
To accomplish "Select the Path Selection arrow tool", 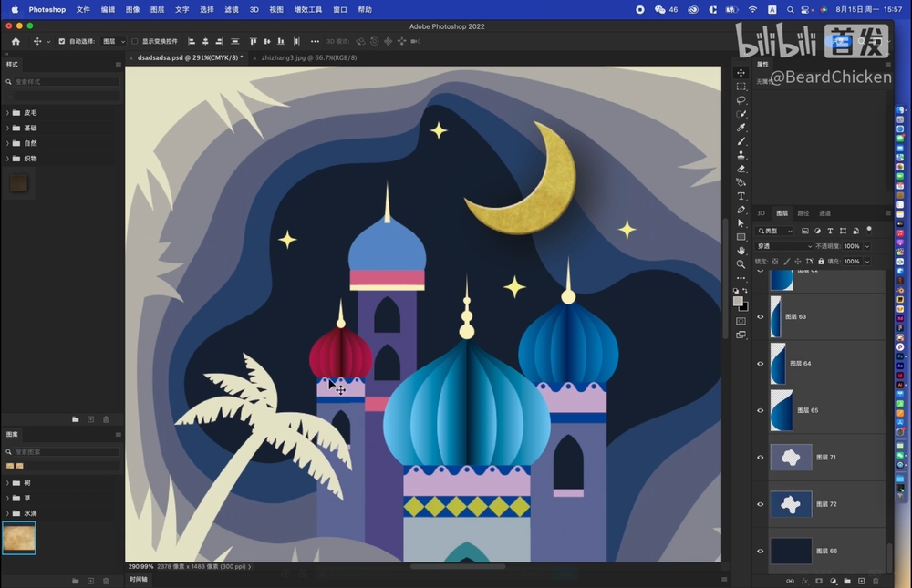I will coord(741,223).
